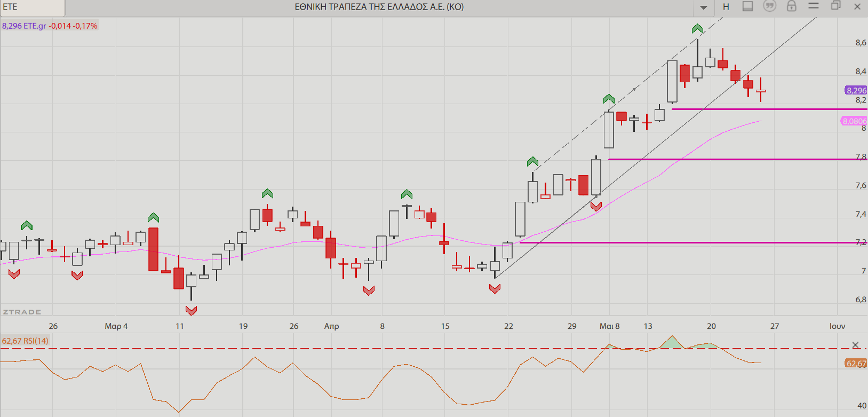Click the Μαι 8 date axis label
The height and width of the screenshot is (417, 868).
609,326
